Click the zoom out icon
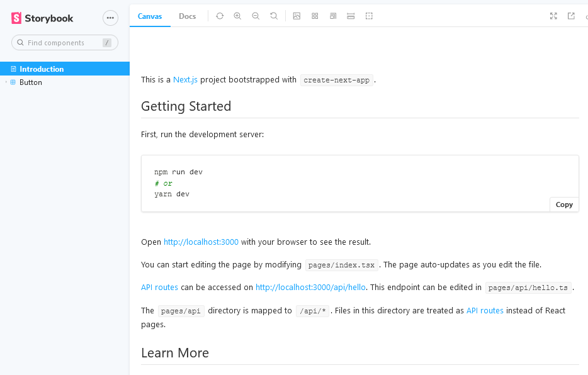 (256, 16)
